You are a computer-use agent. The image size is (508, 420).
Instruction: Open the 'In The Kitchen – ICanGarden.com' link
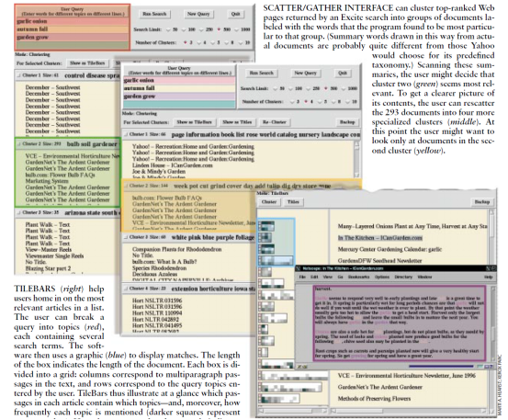[380, 238]
